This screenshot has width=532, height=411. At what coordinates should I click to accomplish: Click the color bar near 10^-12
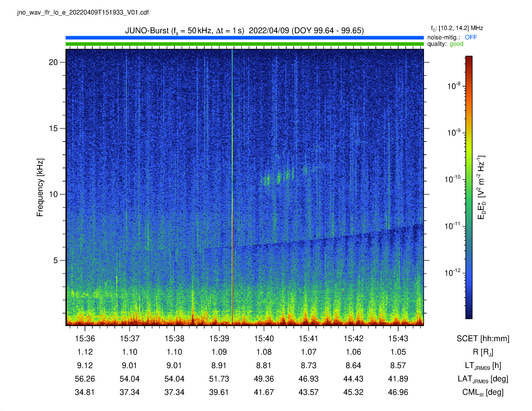pyautogui.click(x=469, y=273)
